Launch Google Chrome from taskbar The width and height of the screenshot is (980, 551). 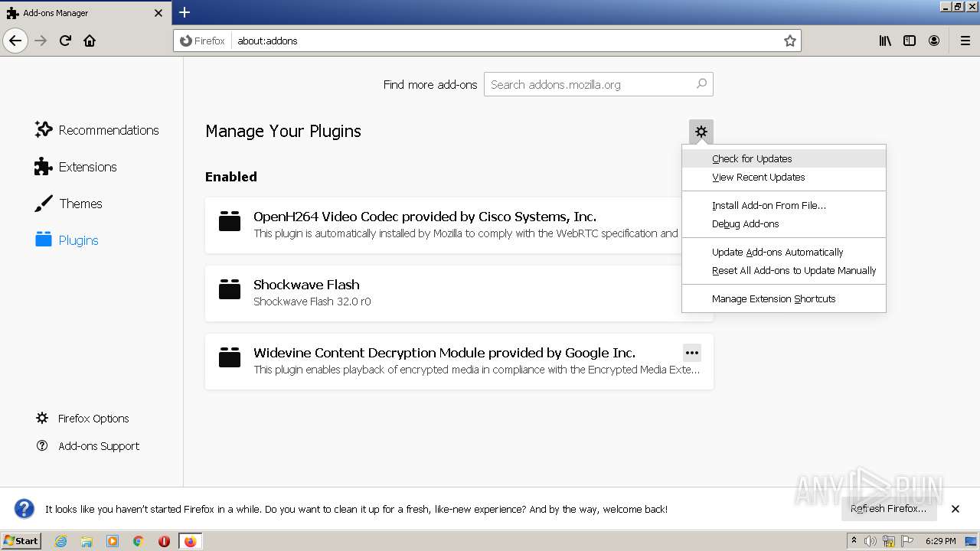(139, 541)
